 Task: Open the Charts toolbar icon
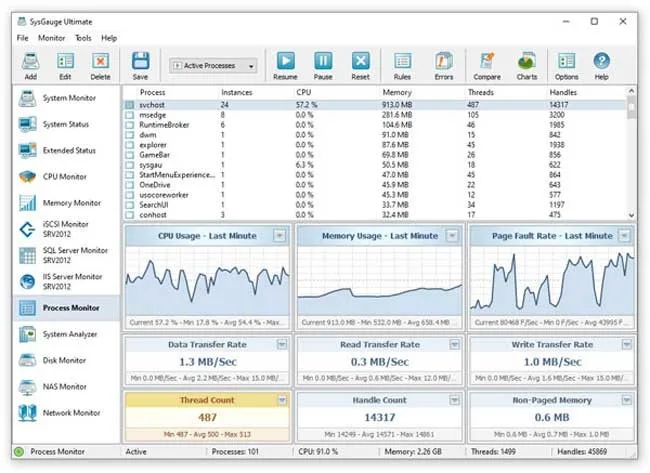pyautogui.click(x=527, y=65)
